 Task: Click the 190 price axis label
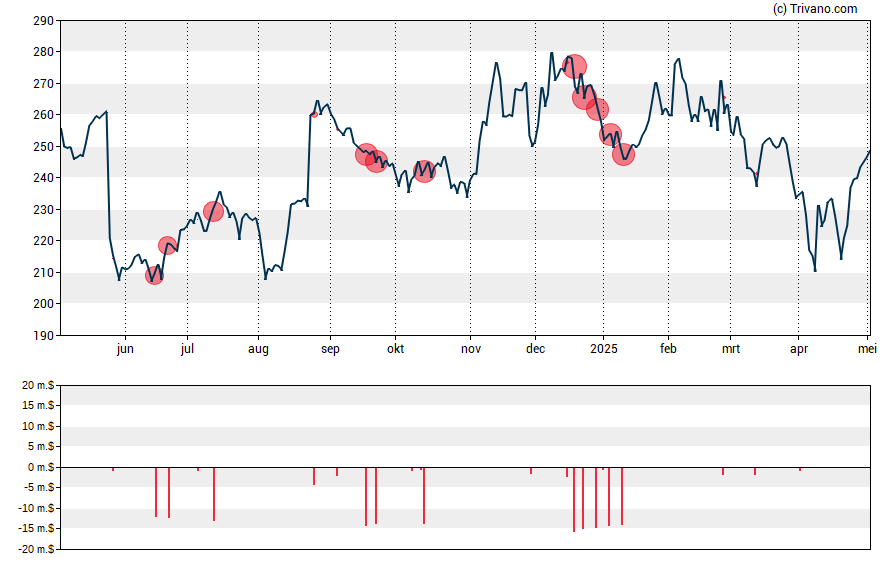[x=44, y=335]
